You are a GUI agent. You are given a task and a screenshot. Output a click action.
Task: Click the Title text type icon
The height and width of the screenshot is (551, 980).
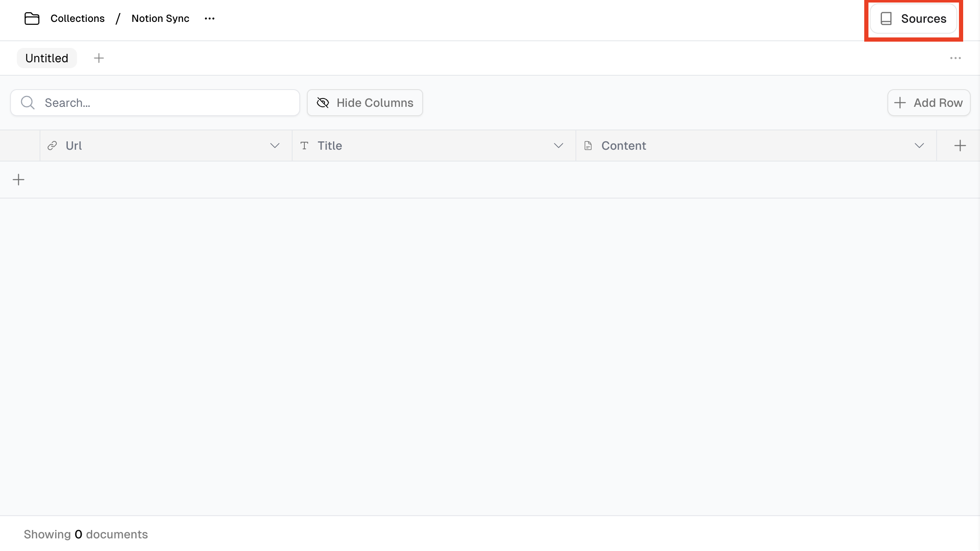click(x=304, y=146)
